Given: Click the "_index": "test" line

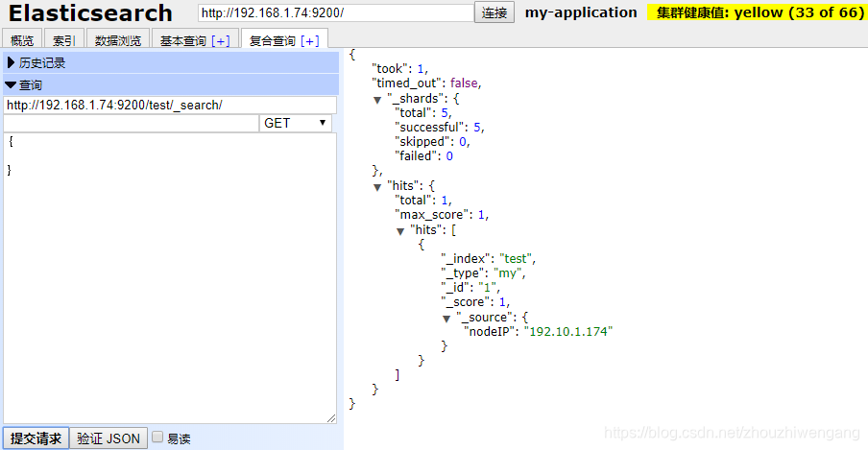Looking at the screenshot, I should pyautogui.click(x=488, y=258).
